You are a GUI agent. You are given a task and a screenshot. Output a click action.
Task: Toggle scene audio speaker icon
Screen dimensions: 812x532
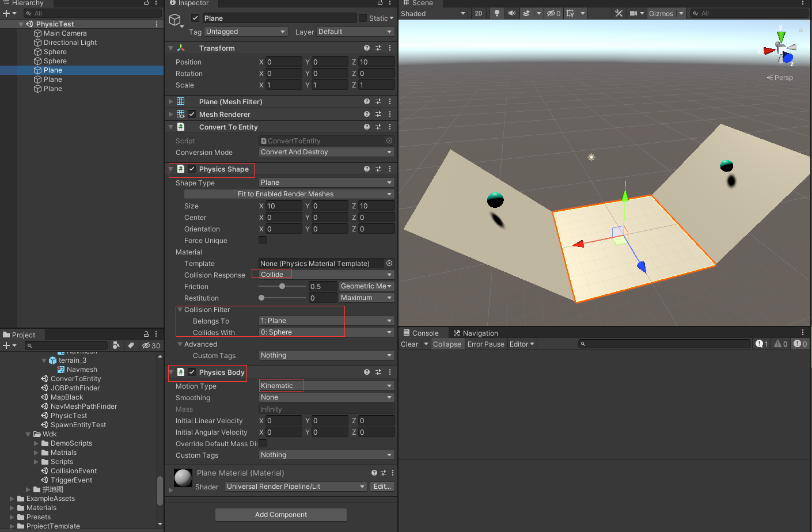511,13
